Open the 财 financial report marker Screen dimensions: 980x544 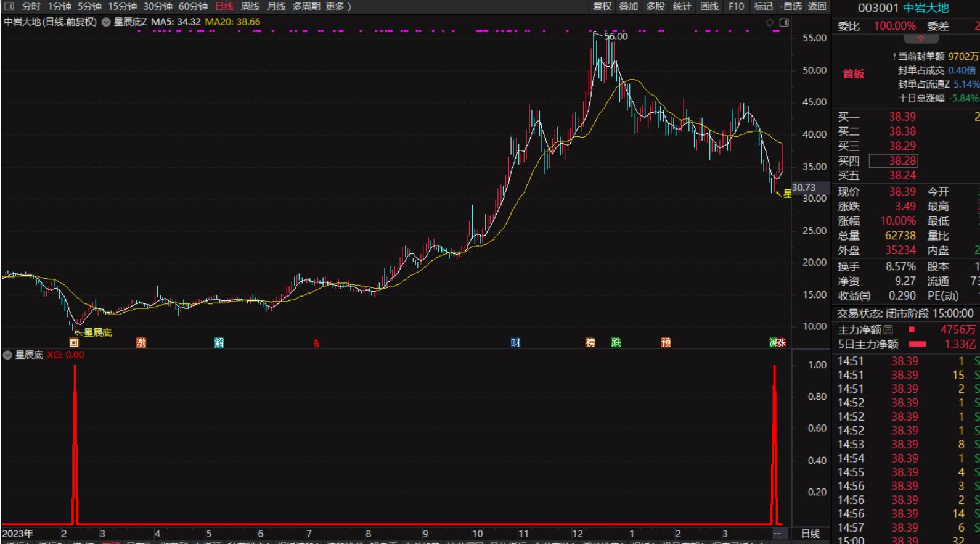coord(515,343)
